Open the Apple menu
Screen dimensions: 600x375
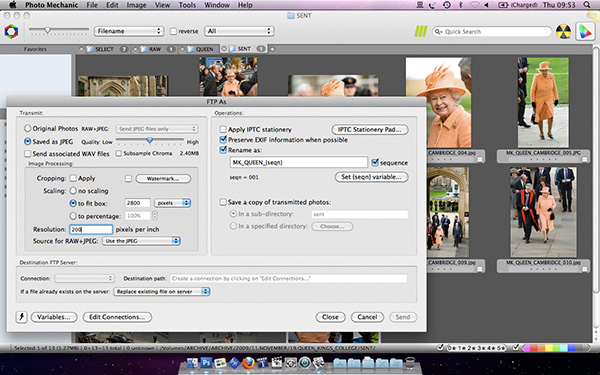(x=12, y=5)
